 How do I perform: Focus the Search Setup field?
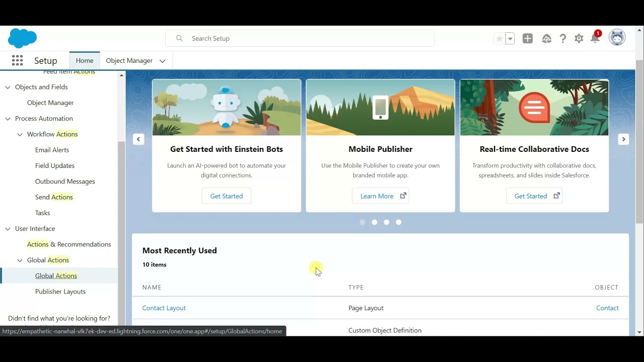[300, 38]
